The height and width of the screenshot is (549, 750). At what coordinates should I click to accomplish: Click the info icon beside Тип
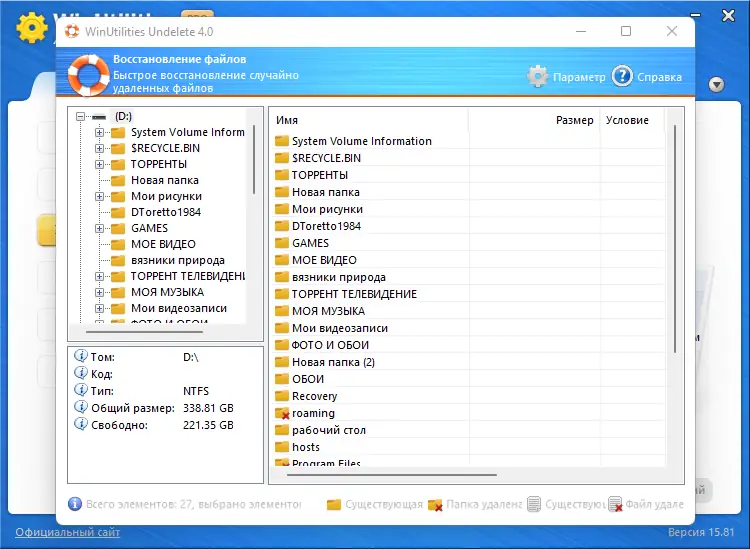(x=80, y=390)
